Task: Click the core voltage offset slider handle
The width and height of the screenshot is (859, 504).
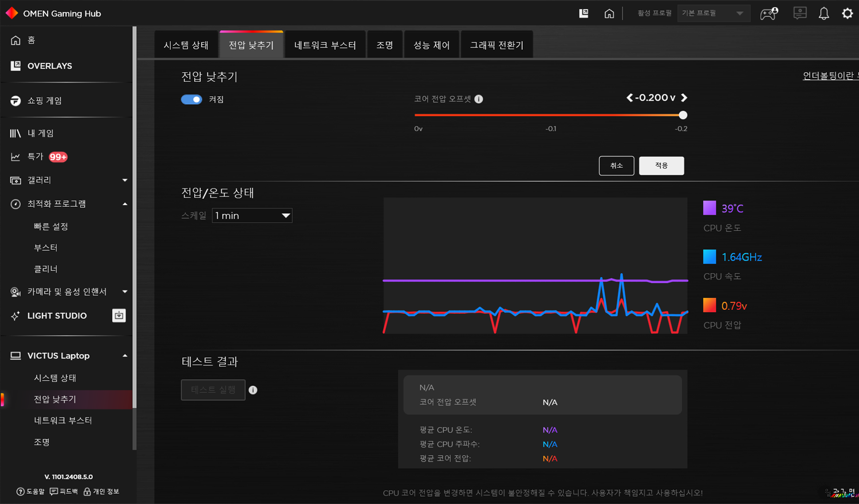Action: (683, 115)
